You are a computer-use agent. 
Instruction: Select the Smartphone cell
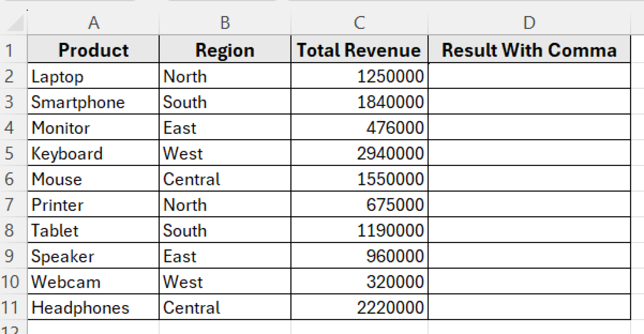[93, 101]
